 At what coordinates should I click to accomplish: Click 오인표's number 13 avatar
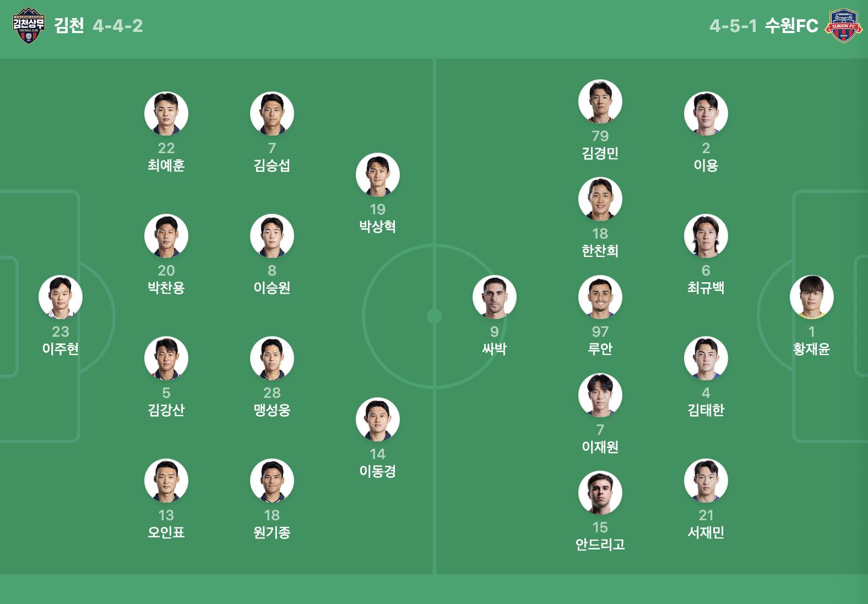click(166, 481)
